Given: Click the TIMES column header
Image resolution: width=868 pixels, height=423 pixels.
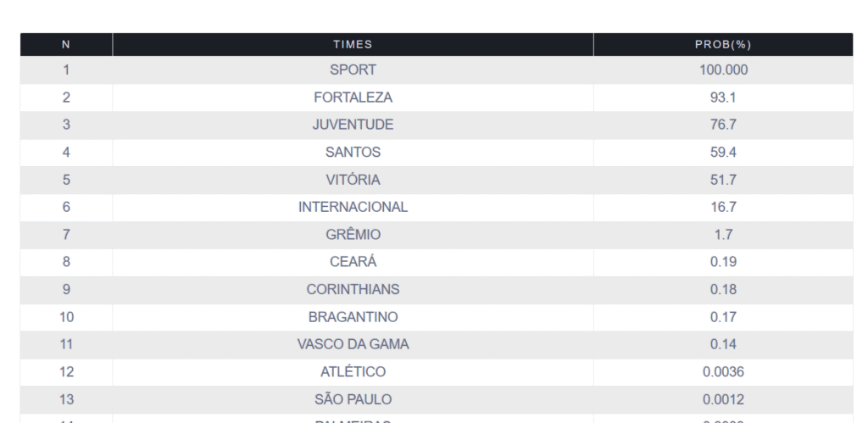Looking at the screenshot, I should 353,44.
